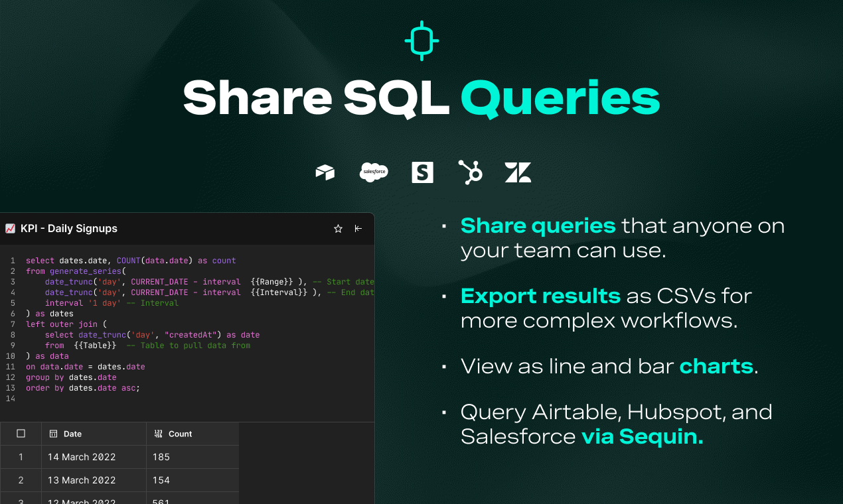Click the highlighted word 'charts'
The width and height of the screenshot is (843, 504).
pos(716,366)
